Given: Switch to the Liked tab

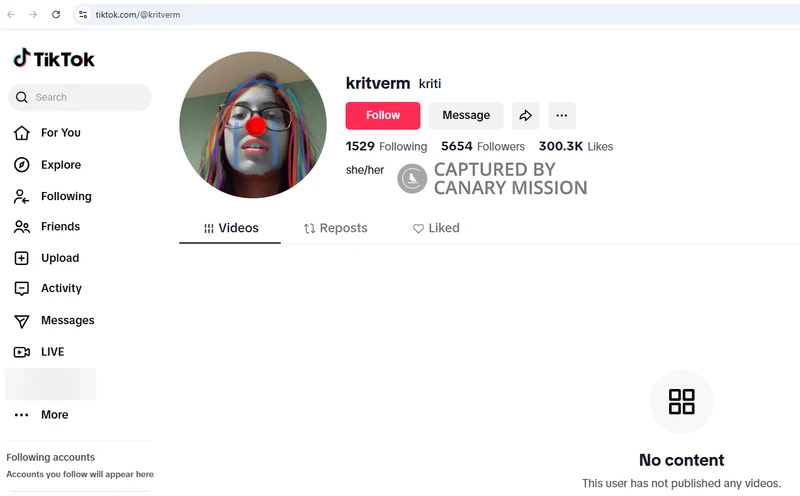Looking at the screenshot, I should click(x=436, y=228).
